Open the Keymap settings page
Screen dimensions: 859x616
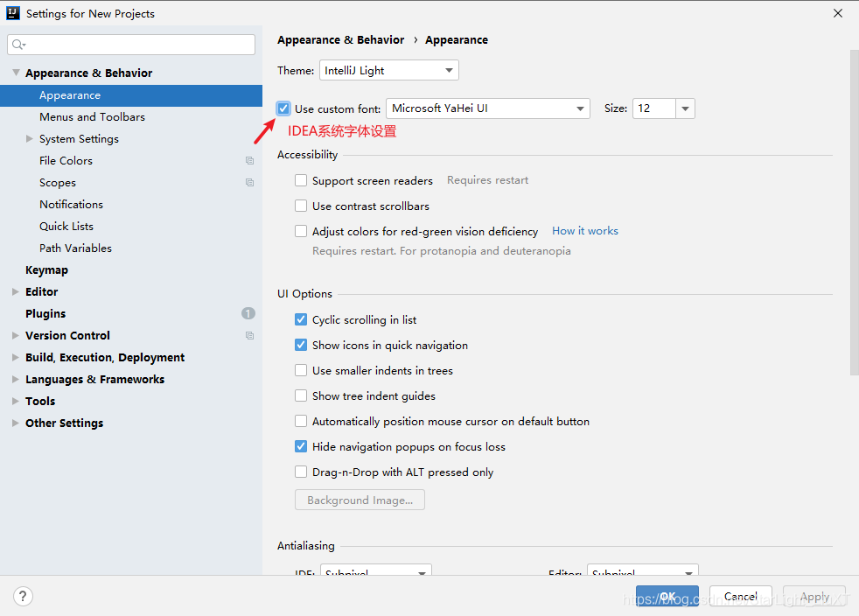click(46, 270)
